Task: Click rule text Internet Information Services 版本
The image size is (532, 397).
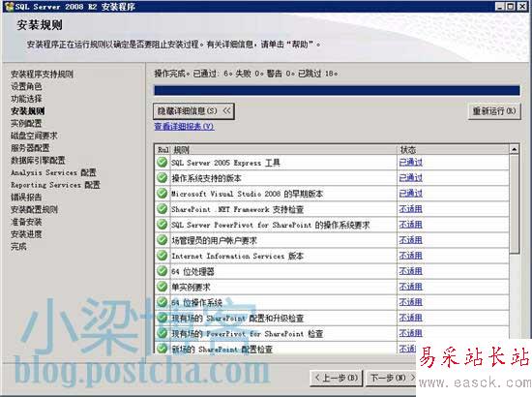Action: pyautogui.click(x=237, y=256)
